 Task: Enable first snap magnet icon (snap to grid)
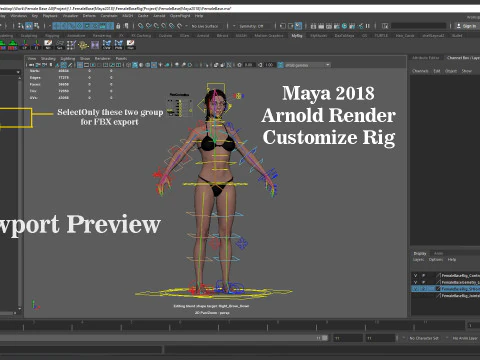click(141, 26)
